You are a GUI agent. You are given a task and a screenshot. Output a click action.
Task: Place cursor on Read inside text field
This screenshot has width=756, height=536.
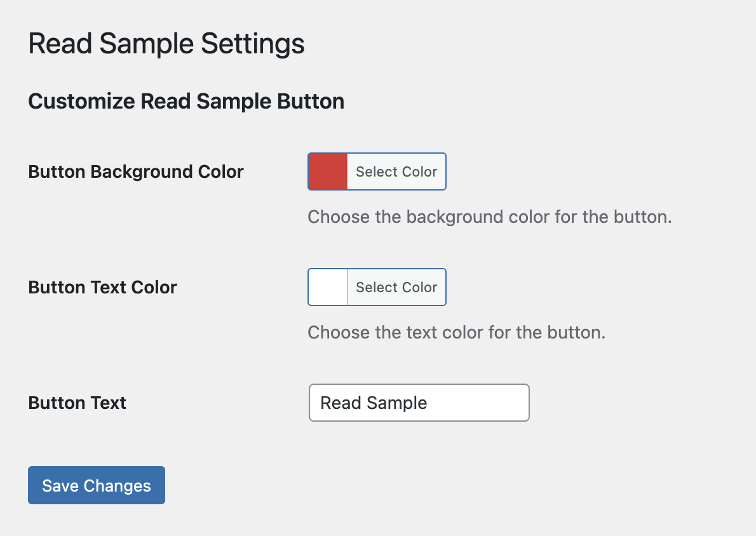click(x=341, y=403)
